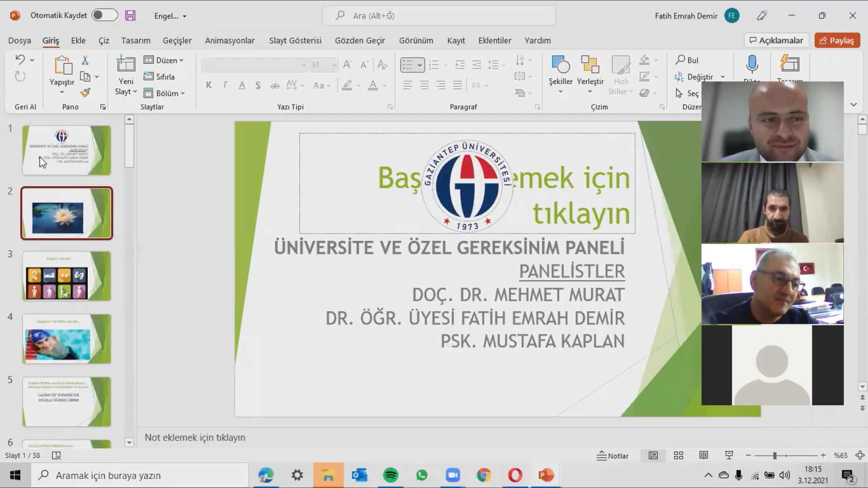Click the Cut scissors icon
Screen dimensions: 868x488
tap(85, 60)
